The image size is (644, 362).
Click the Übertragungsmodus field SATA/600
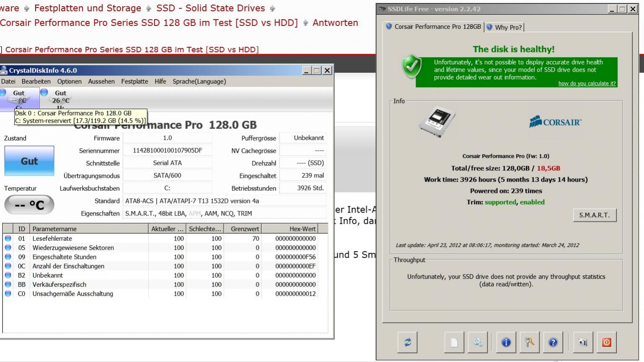(167, 175)
